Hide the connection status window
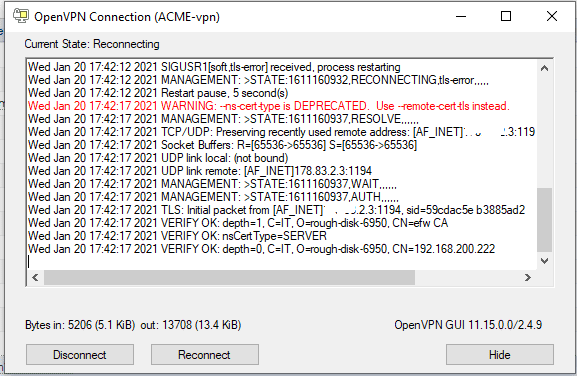Image resolution: width=577 pixels, height=376 pixels. (x=500, y=355)
